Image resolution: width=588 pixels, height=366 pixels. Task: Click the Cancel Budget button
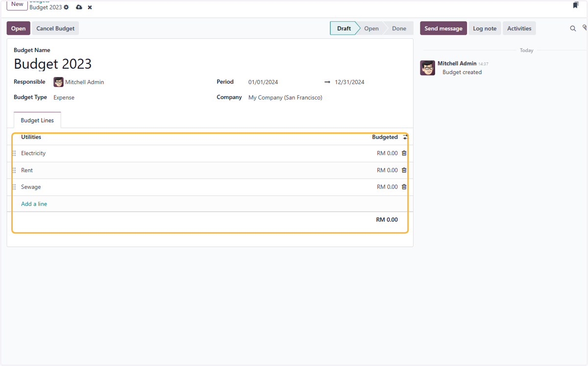(x=55, y=28)
